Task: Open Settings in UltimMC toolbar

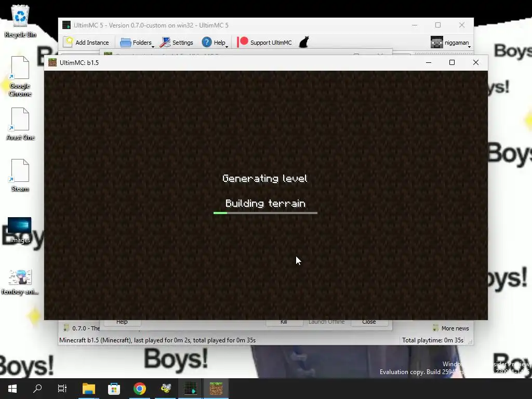Action: tap(177, 43)
